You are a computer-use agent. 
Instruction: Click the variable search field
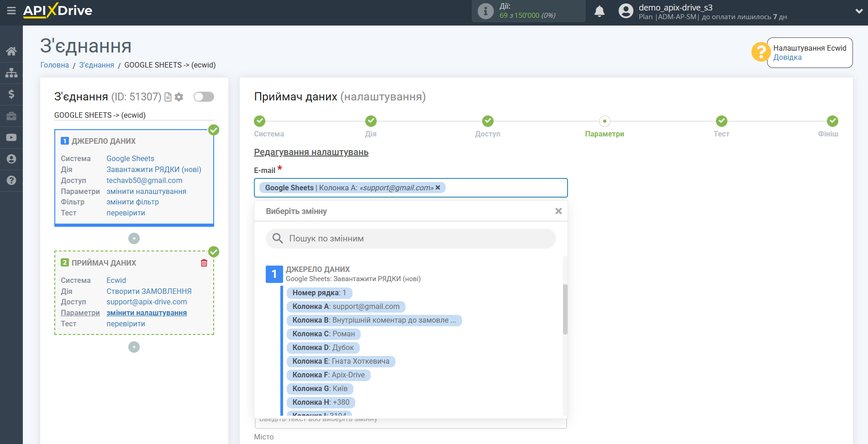(411, 238)
